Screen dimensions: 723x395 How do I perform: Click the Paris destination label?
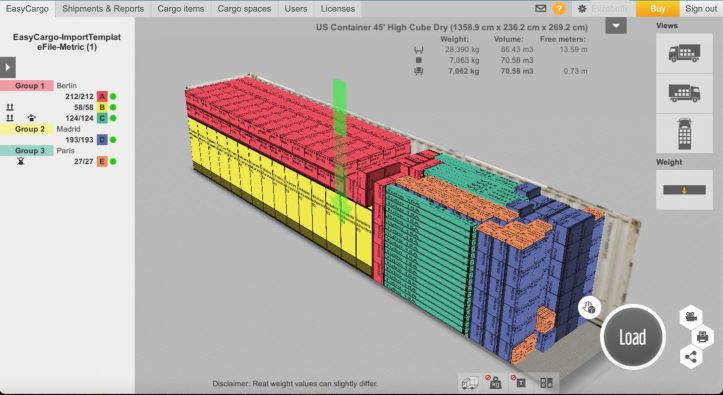pos(65,151)
